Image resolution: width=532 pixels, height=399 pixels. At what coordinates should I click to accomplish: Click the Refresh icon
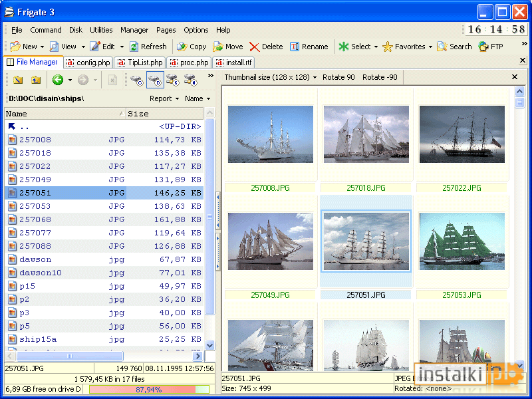tap(134, 47)
